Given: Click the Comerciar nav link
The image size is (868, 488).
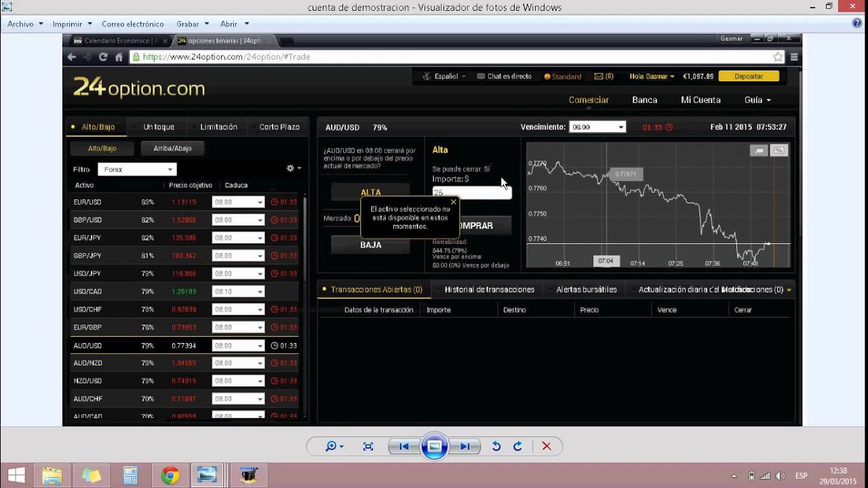Looking at the screenshot, I should coord(589,100).
